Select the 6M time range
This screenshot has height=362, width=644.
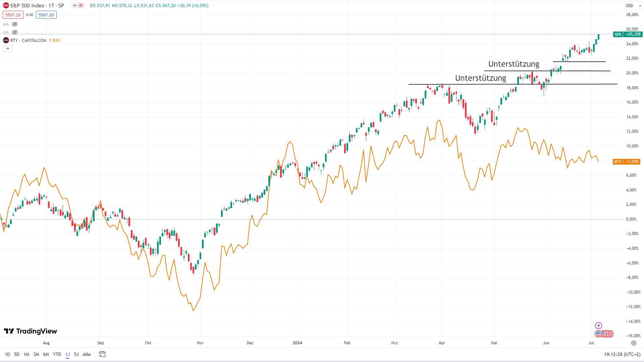click(x=46, y=354)
